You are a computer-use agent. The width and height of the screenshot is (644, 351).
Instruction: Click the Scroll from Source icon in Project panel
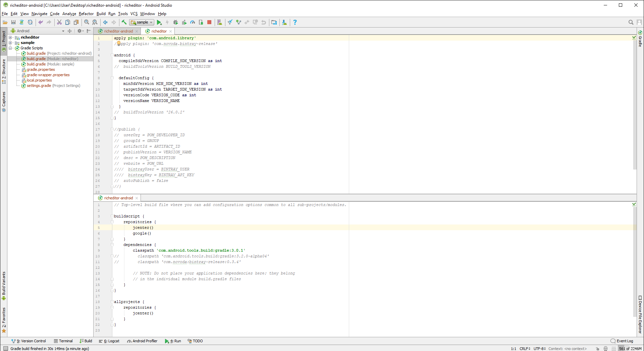tap(70, 31)
